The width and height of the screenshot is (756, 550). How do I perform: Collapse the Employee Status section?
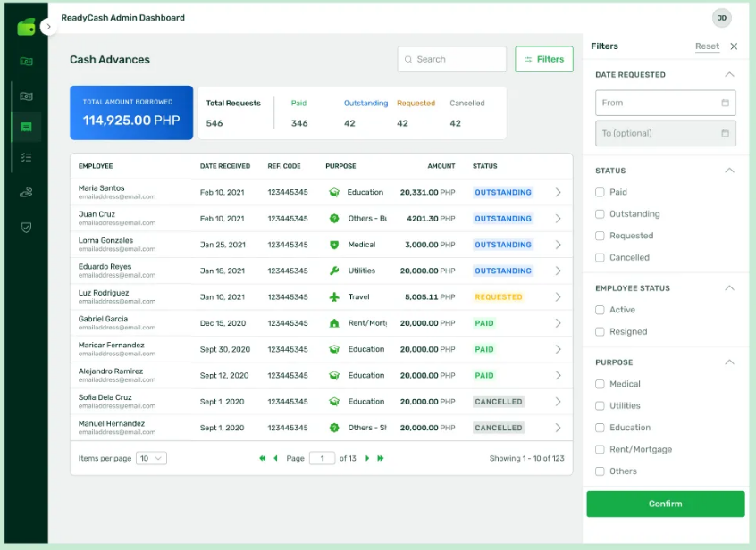(x=729, y=288)
